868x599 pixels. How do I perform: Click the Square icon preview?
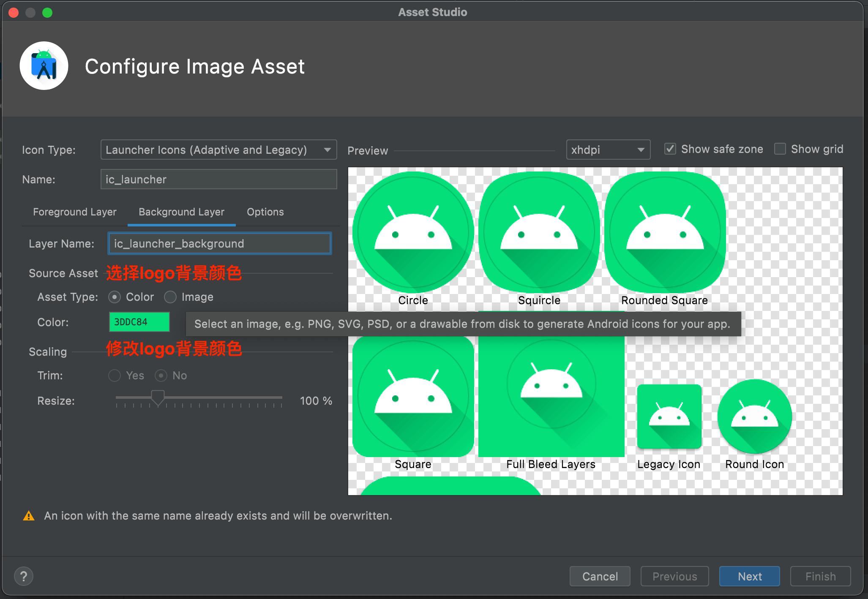[x=413, y=396]
